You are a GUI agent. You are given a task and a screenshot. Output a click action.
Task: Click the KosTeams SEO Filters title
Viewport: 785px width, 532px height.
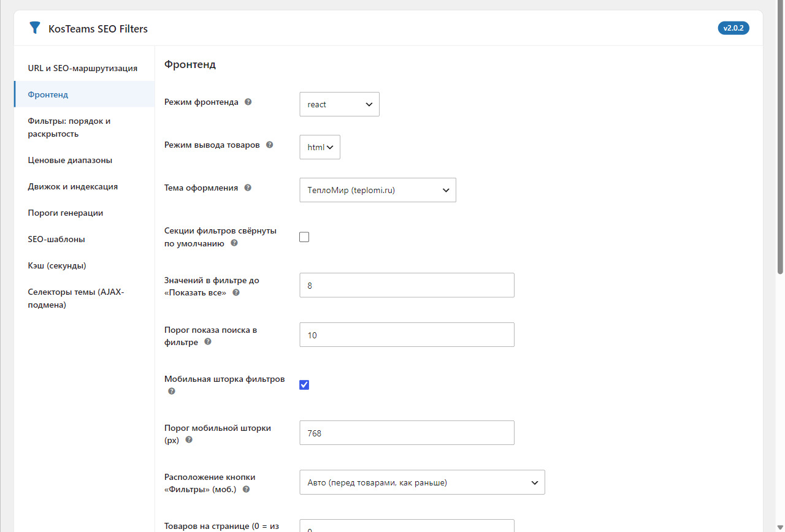pyautogui.click(x=98, y=29)
